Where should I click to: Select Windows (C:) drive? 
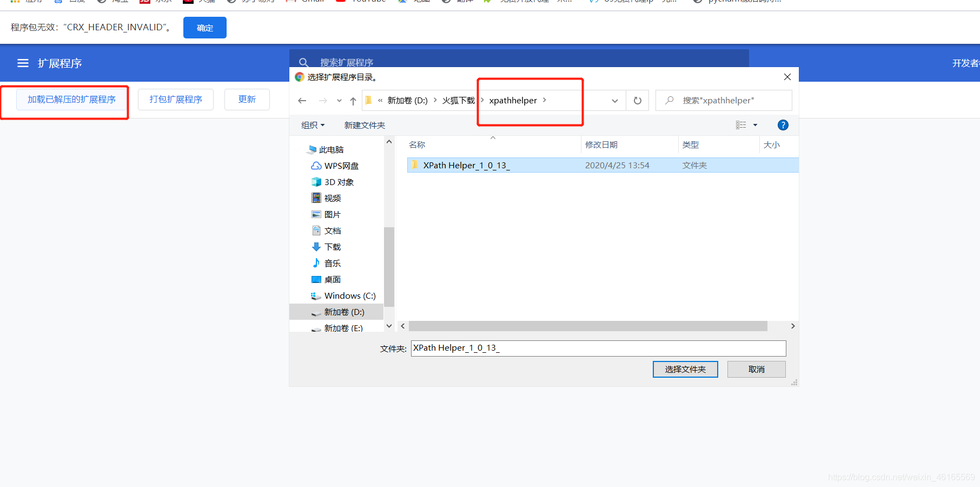pos(343,295)
